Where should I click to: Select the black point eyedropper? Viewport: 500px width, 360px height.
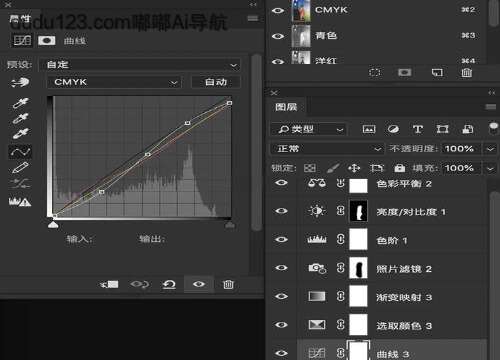21,103
